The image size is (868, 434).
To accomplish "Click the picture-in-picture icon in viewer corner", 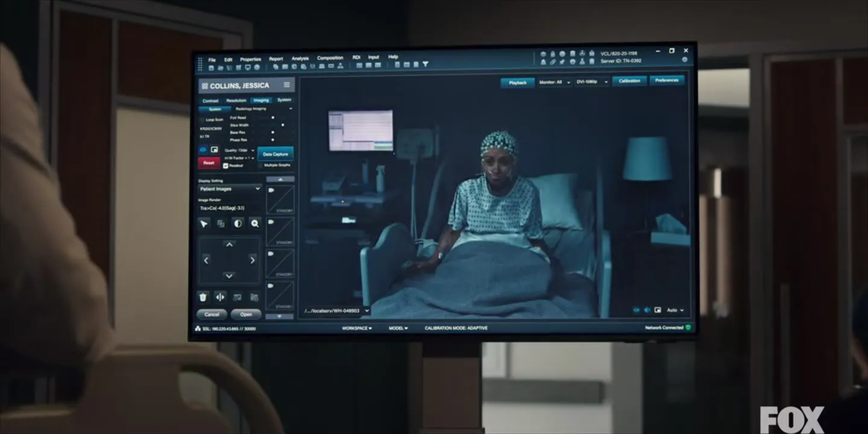I will pyautogui.click(x=657, y=310).
